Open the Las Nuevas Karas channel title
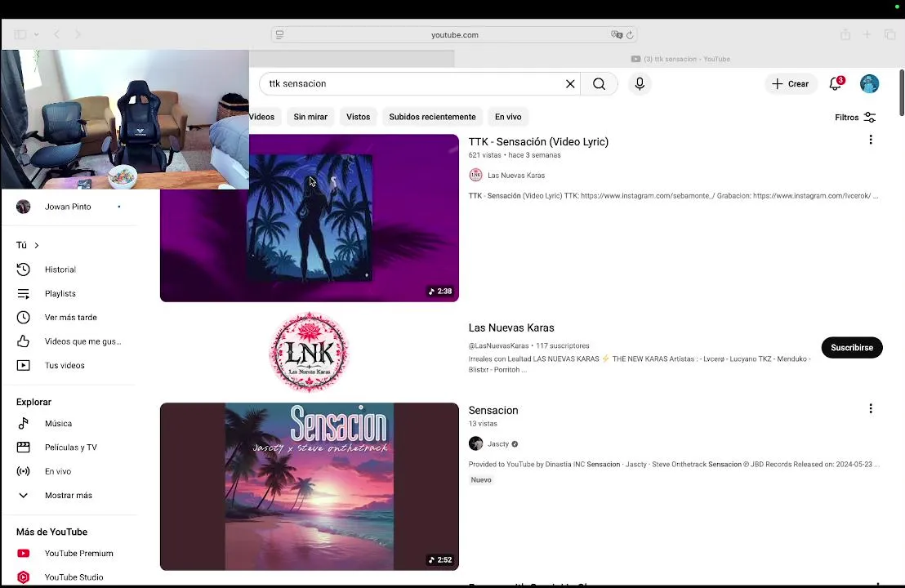905x588 pixels. 510,327
